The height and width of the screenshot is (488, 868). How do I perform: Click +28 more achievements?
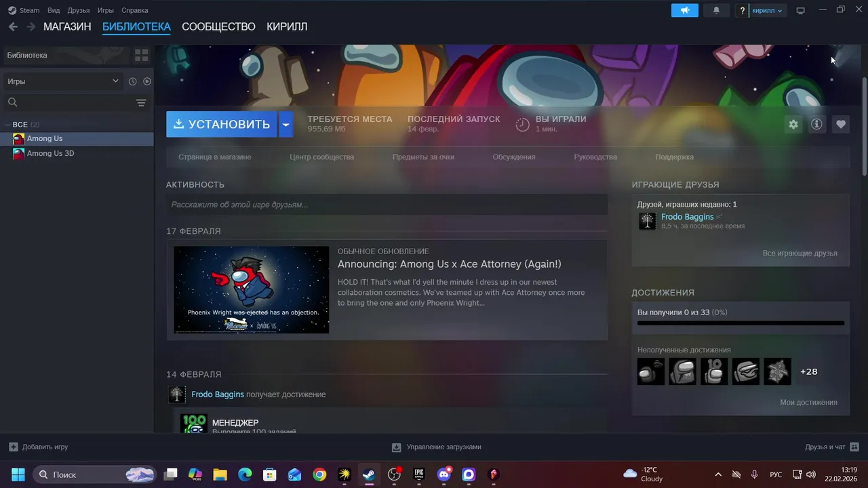809,371
